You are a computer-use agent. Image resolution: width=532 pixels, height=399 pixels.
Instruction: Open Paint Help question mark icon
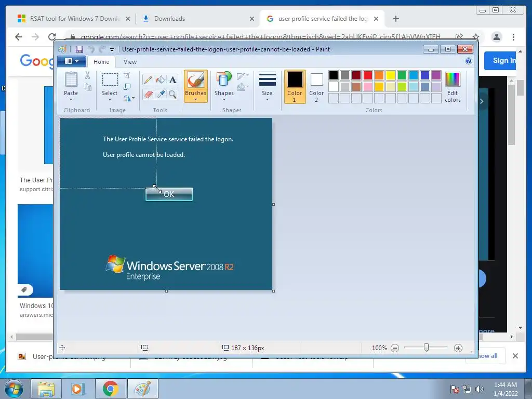click(469, 61)
